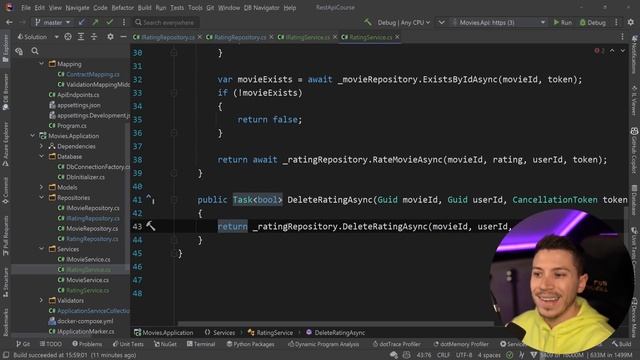Toggle fold marker at line 30
The height and width of the screenshot is (360, 640).
pyautogui.click(x=174, y=53)
